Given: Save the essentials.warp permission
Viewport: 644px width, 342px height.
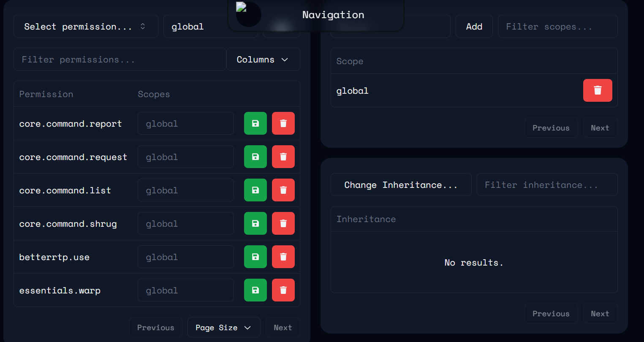Looking at the screenshot, I should [x=255, y=290].
